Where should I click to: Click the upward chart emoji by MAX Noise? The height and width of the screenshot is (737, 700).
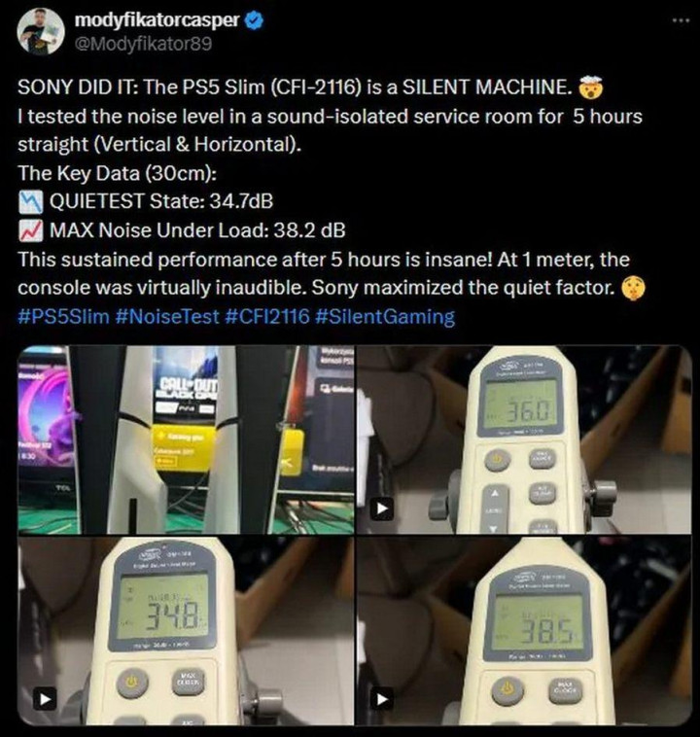coord(30,230)
